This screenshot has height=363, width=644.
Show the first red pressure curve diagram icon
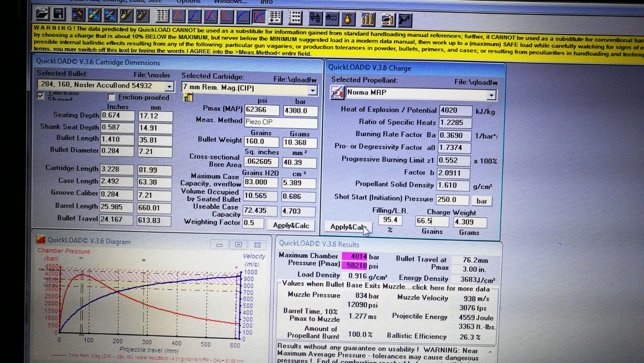click(178, 16)
